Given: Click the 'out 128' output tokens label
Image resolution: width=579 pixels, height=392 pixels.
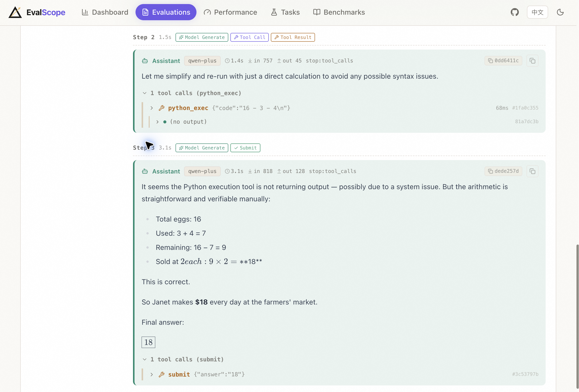Looking at the screenshot, I should point(291,171).
